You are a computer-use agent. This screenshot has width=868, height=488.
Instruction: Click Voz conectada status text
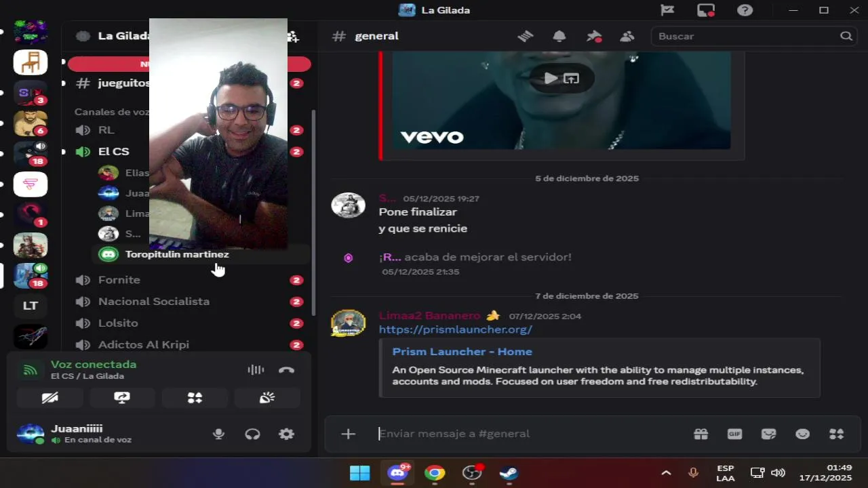coord(94,364)
